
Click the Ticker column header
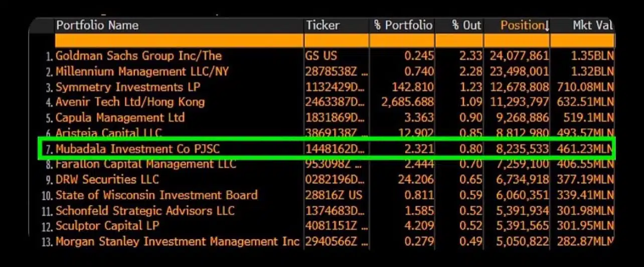[x=322, y=26]
